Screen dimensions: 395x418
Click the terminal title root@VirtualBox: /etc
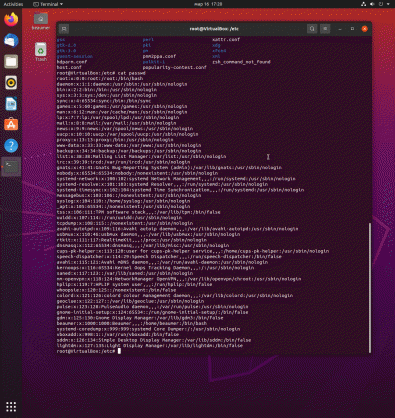pyautogui.click(x=214, y=29)
